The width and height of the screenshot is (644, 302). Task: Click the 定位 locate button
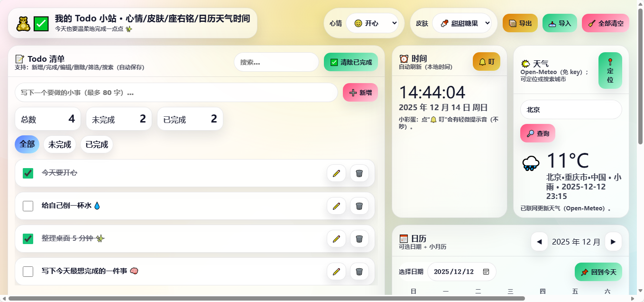point(610,70)
